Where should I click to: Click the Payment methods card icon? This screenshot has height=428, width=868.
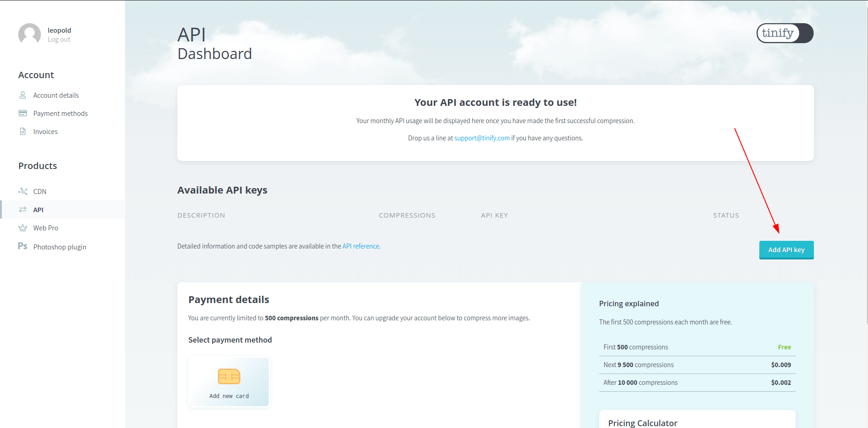tap(23, 113)
